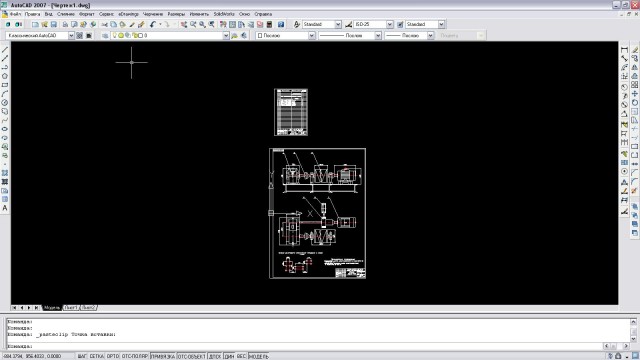Screen dimensions: 640x360
Task: Open the ISO-25 dimension style dropdown
Action: (373, 24)
